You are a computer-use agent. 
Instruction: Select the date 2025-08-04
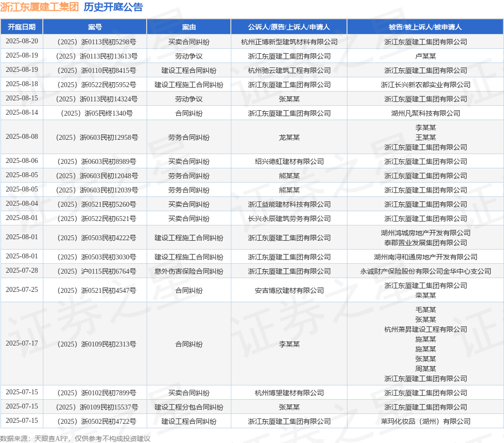pos(22,203)
